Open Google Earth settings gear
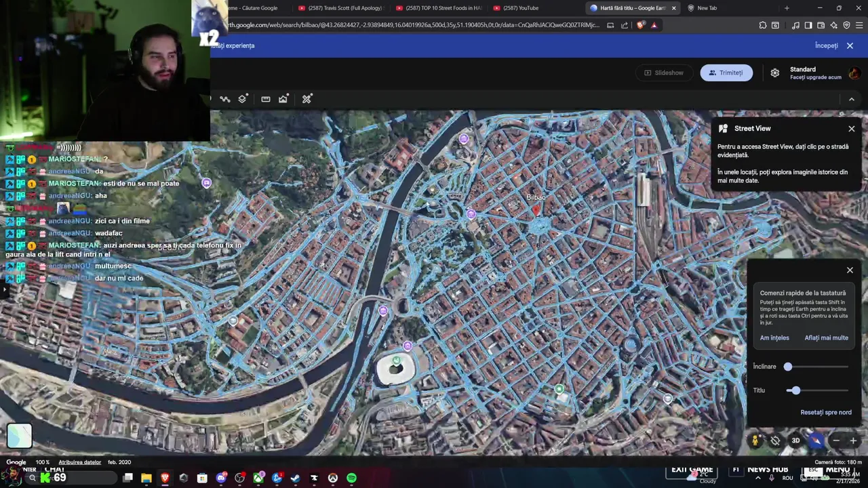Image resolution: width=868 pixels, height=488 pixels. (775, 73)
